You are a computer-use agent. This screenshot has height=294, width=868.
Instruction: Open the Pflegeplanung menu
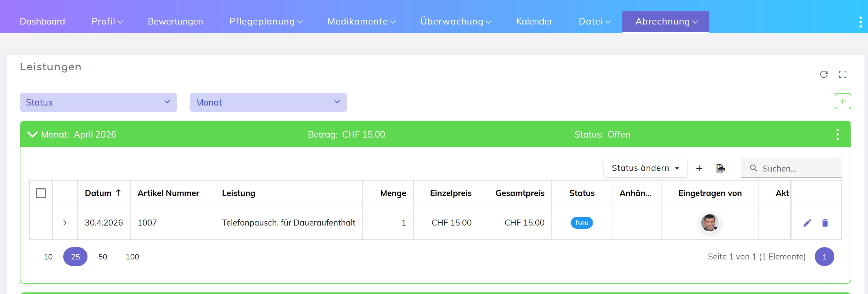click(266, 22)
